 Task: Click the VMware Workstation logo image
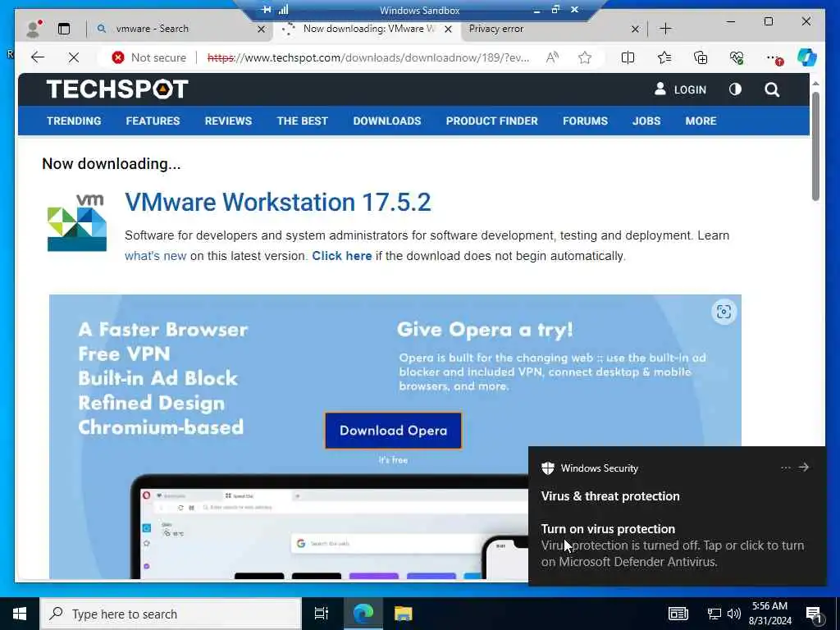click(x=76, y=222)
